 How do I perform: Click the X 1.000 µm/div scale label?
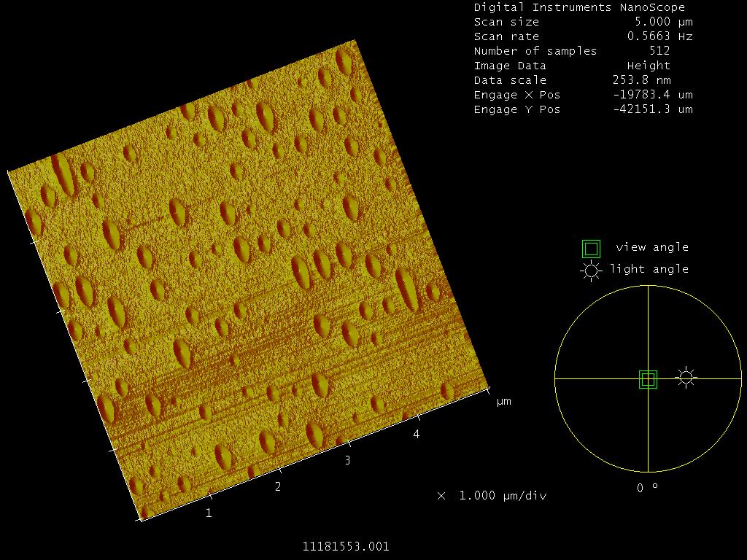tap(492, 496)
